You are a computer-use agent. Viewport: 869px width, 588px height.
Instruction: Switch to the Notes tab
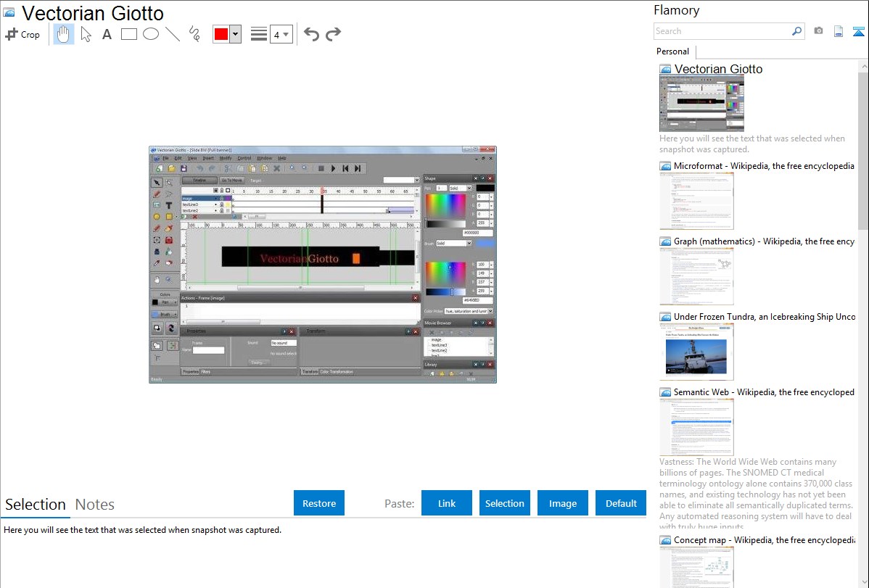tap(95, 505)
